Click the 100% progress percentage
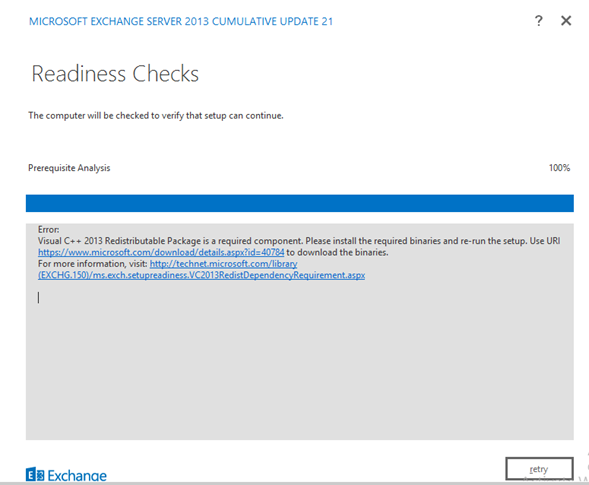589x485 pixels. [559, 168]
